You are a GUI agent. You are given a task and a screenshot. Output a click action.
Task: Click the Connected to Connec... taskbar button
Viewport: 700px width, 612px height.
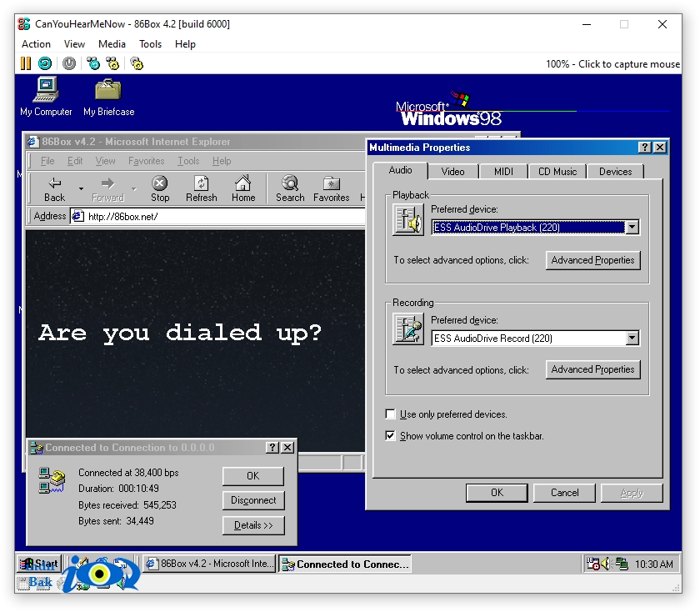tap(345, 564)
